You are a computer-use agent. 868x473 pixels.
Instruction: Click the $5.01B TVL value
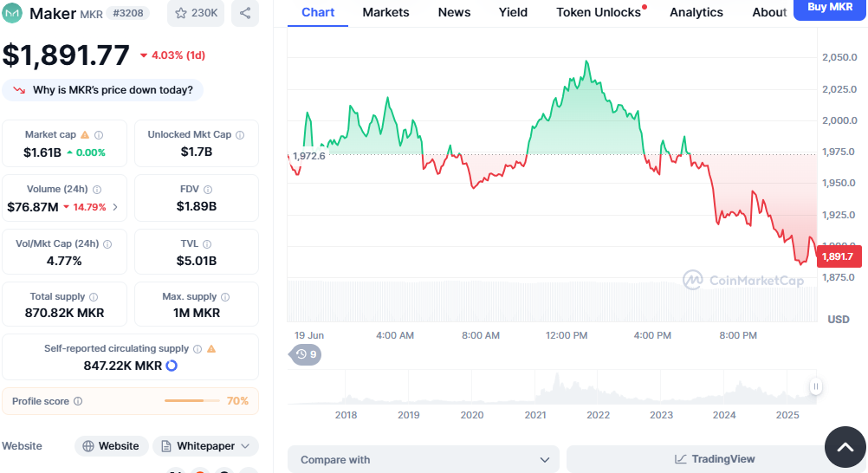[197, 261]
